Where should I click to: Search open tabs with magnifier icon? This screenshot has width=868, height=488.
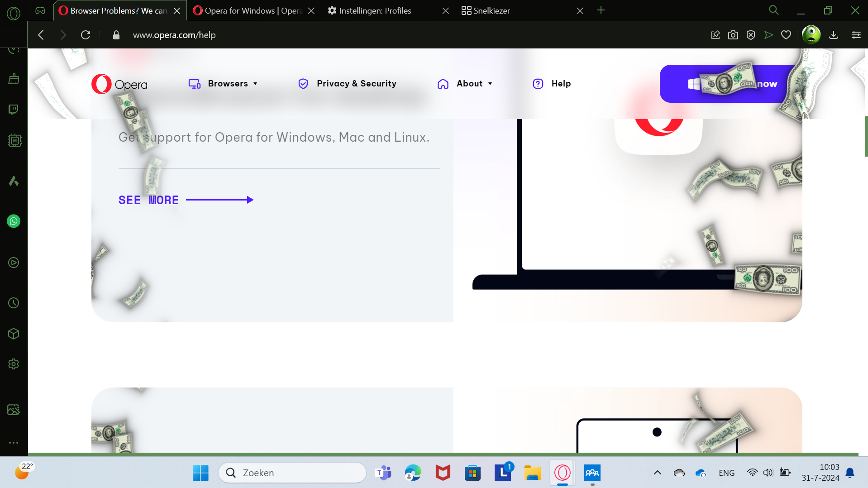pyautogui.click(x=773, y=10)
